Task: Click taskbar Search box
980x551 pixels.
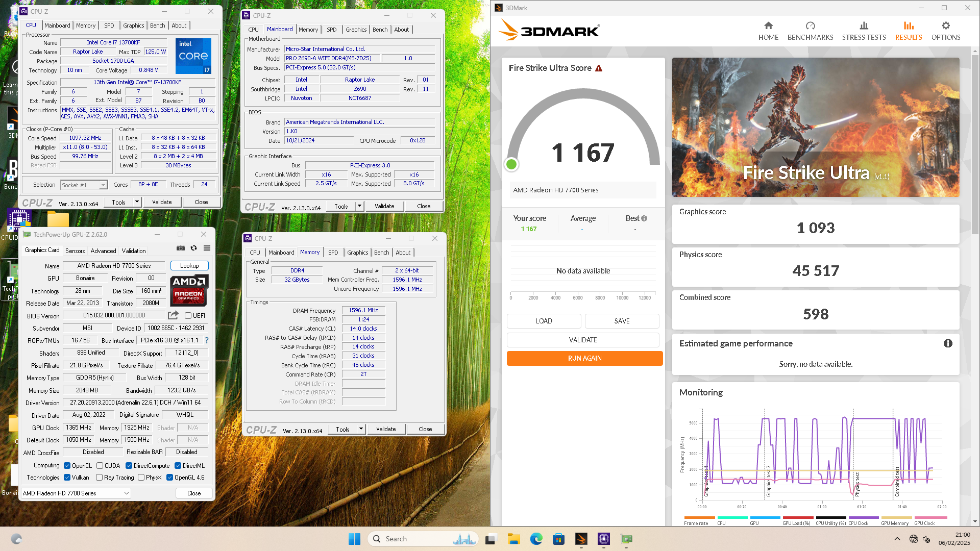Action: pos(423,539)
